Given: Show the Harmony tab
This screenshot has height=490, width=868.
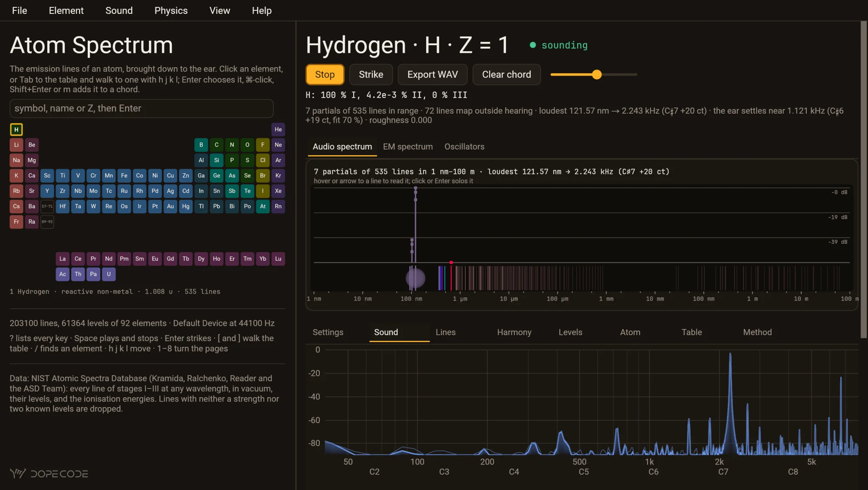Looking at the screenshot, I should point(514,332).
